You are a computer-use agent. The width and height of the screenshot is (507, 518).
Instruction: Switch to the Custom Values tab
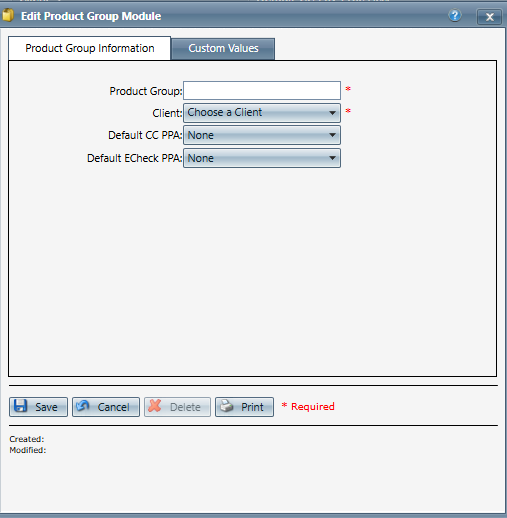[x=223, y=49]
